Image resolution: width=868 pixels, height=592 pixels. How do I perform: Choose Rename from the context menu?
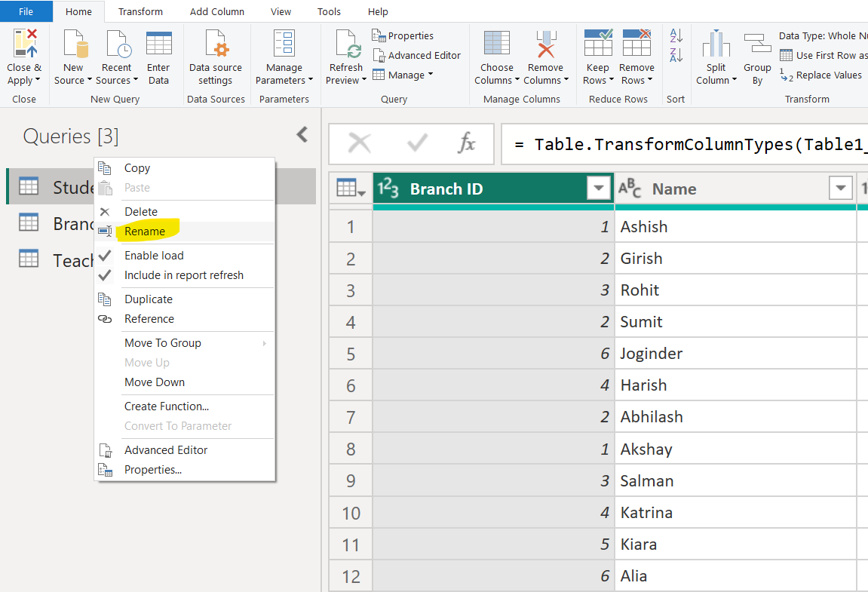pyautogui.click(x=144, y=232)
